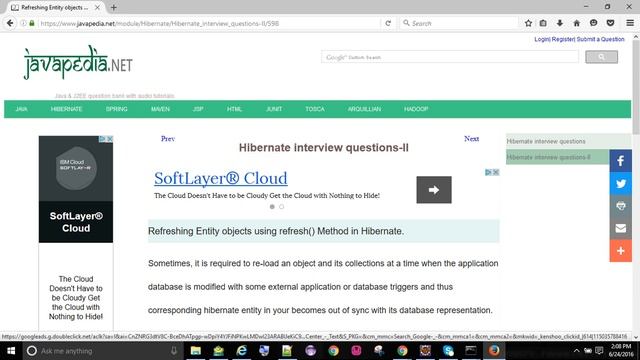Viewport: 640px width, 360px height.
Task: Click the Pocket icon in toolbar
Action: [610, 23]
